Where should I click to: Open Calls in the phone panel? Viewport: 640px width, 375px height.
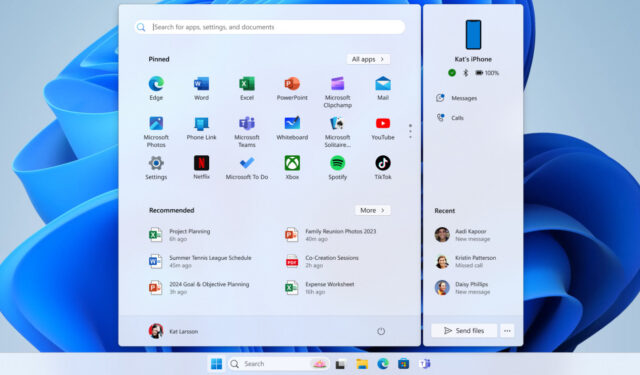coord(450,118)
